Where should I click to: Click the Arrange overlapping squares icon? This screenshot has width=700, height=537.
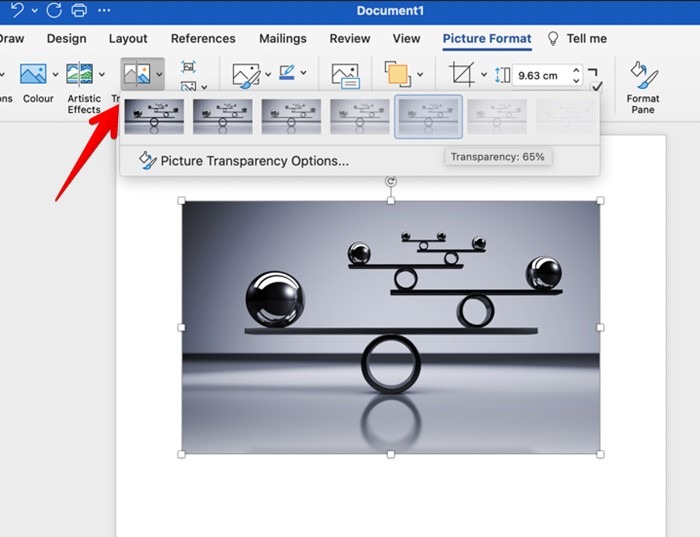(397, 74)
